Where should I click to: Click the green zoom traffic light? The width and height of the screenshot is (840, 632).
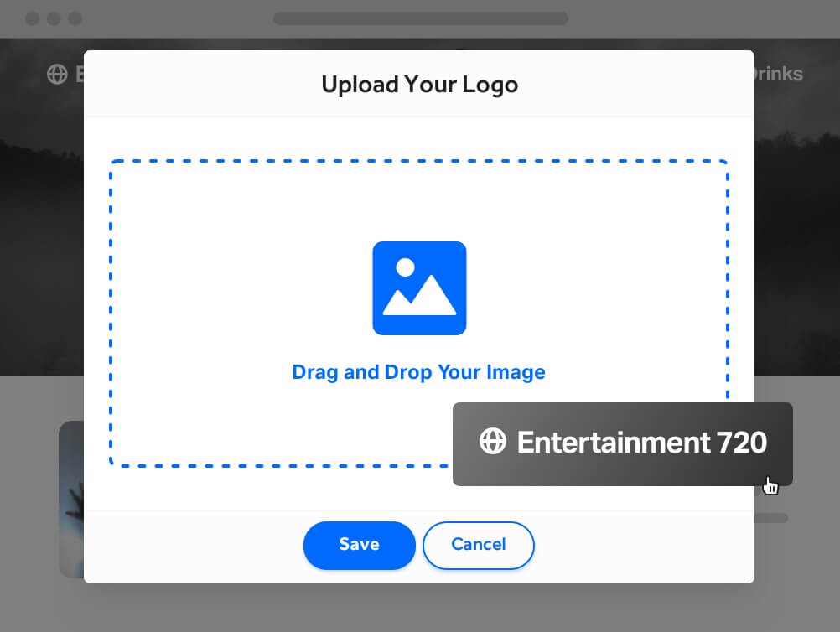(x=75, y=18)
